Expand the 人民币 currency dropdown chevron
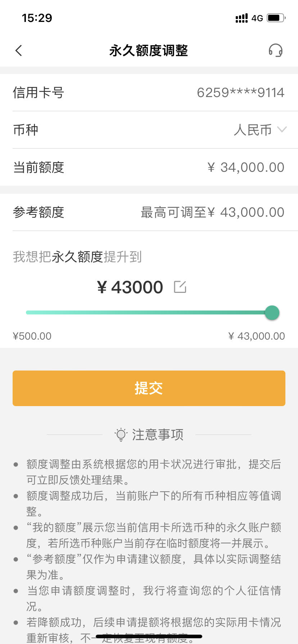 pyautogui.click(x=282, y=129)
